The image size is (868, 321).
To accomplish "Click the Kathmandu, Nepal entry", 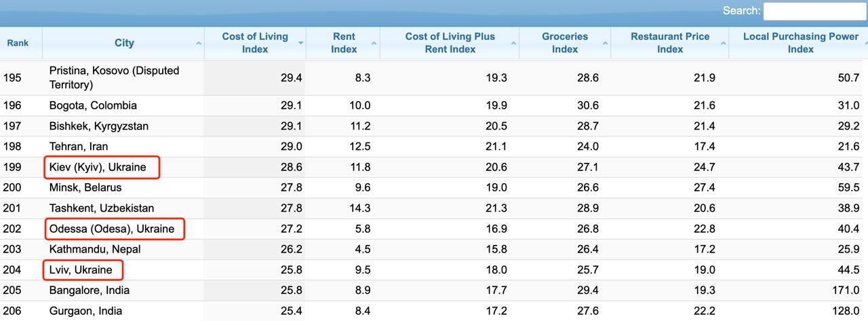I will point(95,249).
